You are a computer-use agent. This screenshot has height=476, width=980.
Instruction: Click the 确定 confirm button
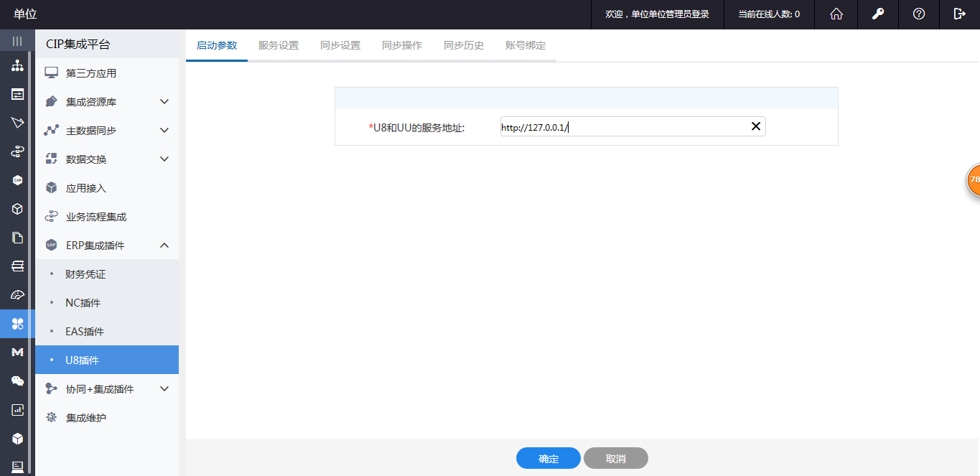click(548, 459)
